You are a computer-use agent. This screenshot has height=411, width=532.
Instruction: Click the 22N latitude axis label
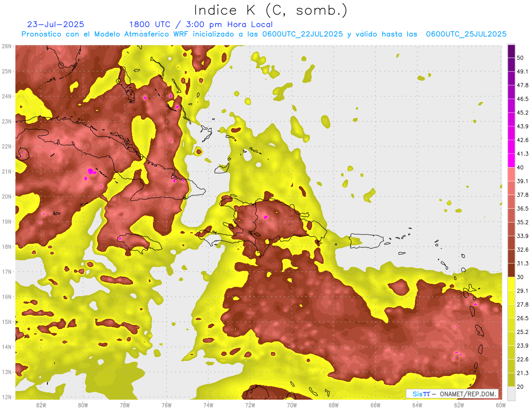7,146
